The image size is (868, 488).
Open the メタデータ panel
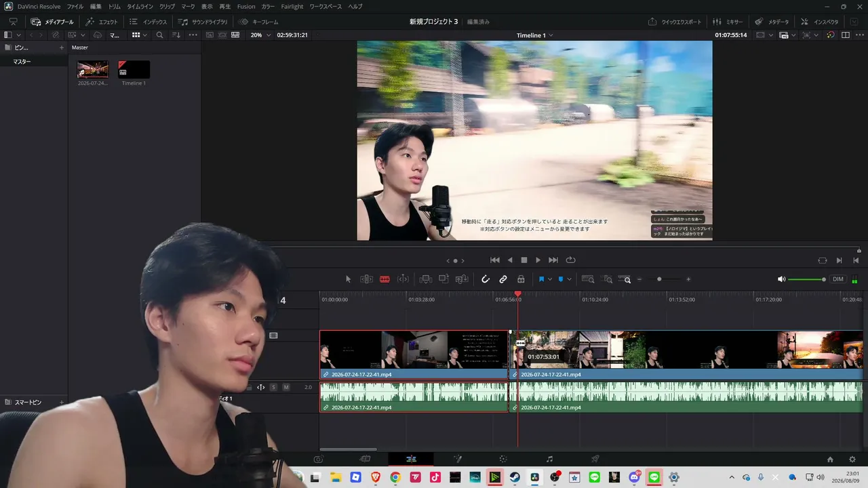[x=772, y=22]
